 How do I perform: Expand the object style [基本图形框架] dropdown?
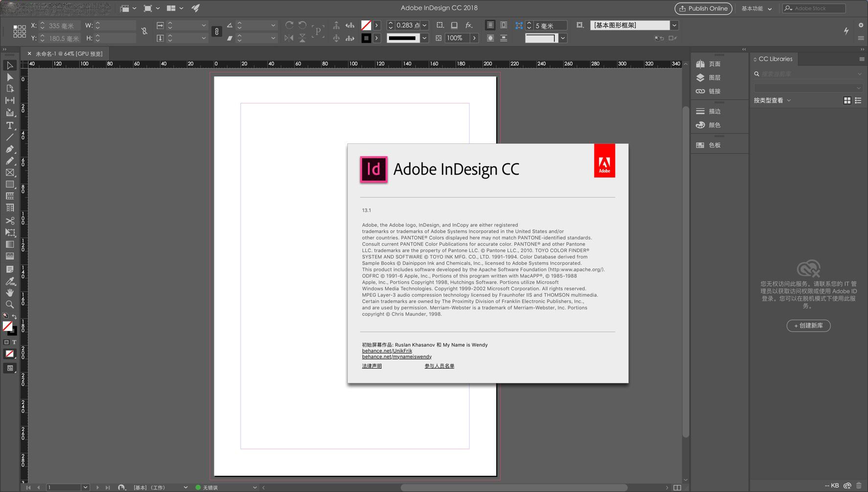(674, 25)
